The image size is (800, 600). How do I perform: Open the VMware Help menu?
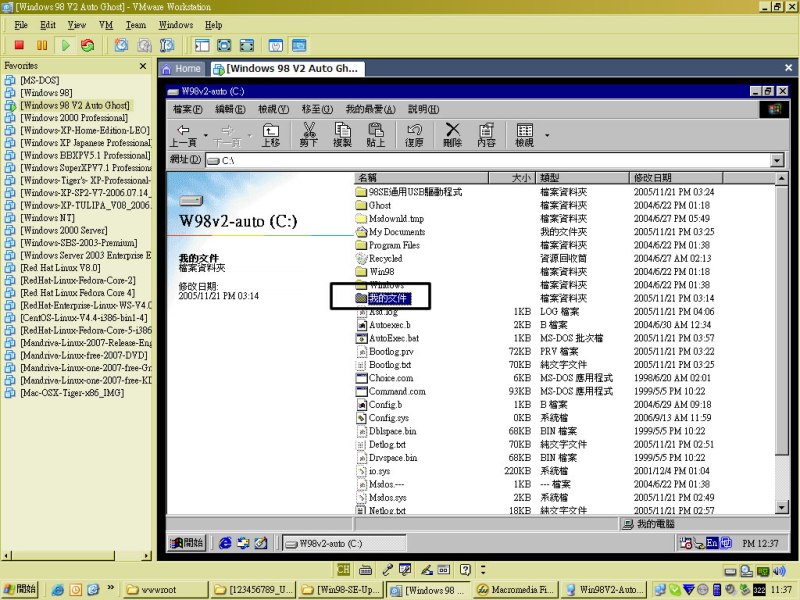(213, 25)
